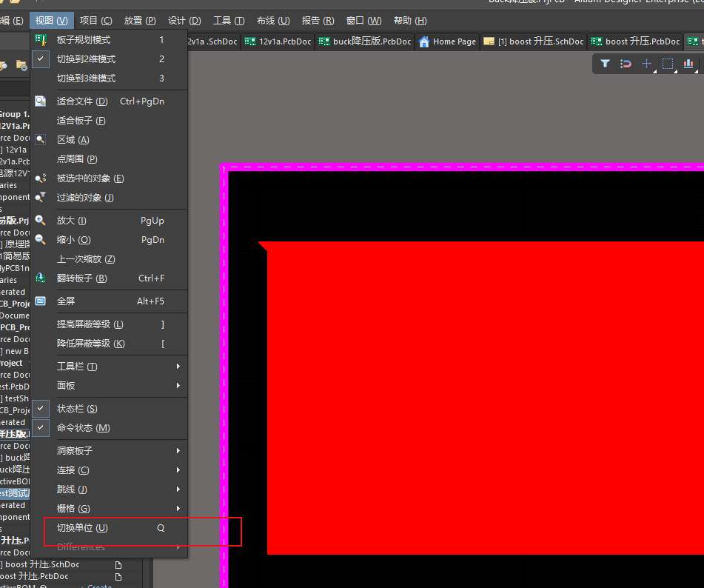Select boost 升压.SchDoc in project tree

[42, 564]
